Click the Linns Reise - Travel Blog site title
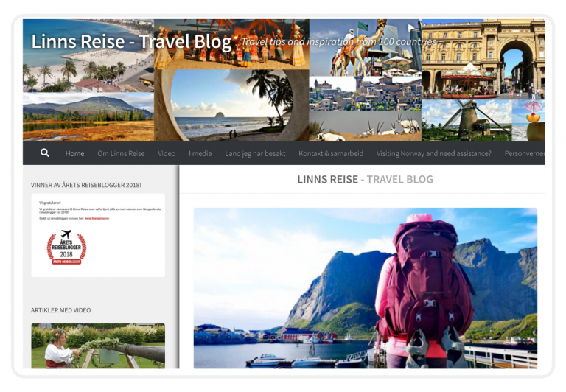 point(131,41)
